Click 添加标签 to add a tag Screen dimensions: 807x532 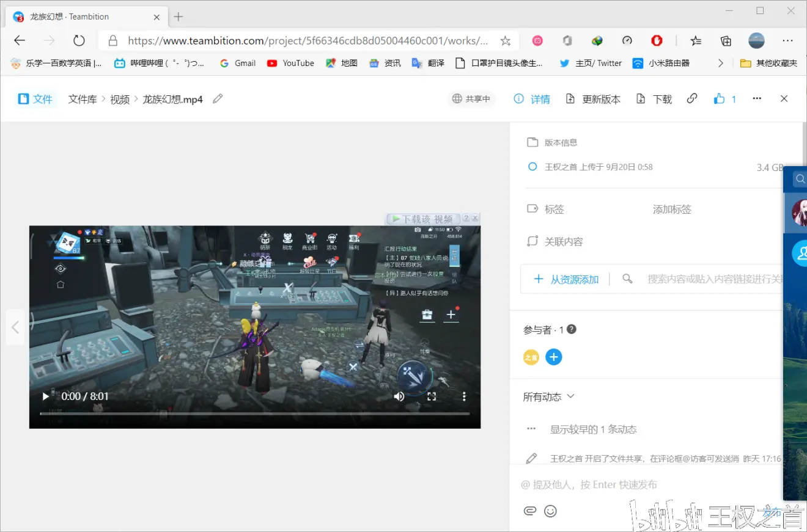pos(672,210)
